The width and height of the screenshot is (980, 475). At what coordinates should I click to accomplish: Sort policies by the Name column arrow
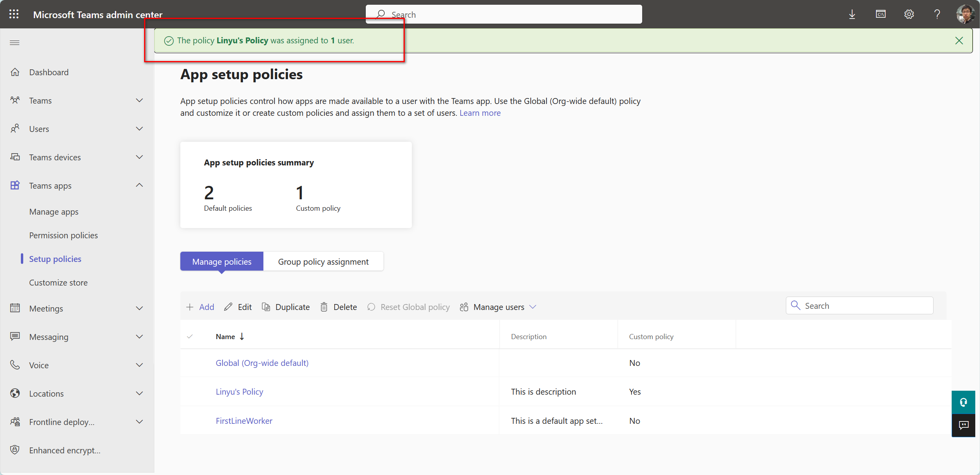[241, 336]
